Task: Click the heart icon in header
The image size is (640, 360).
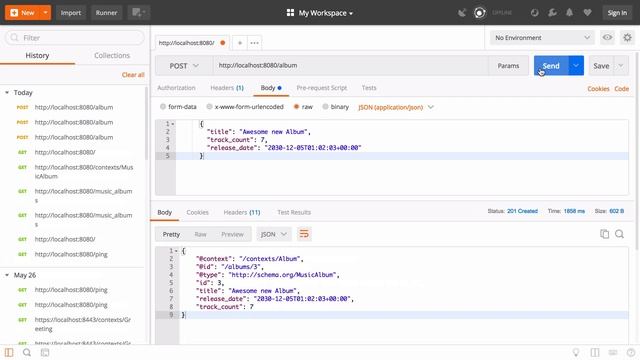Action: [x=587, y=13]
